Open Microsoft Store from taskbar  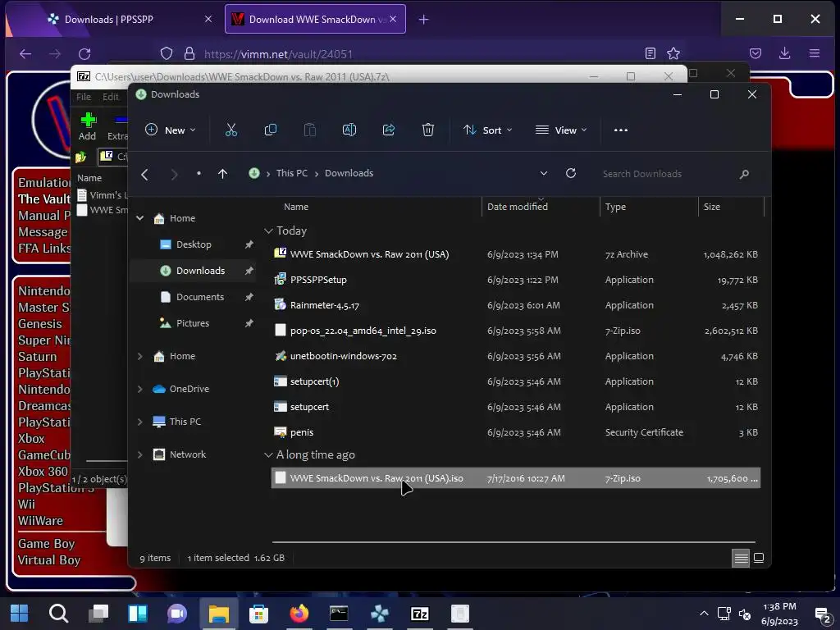[x=258, y=614]
